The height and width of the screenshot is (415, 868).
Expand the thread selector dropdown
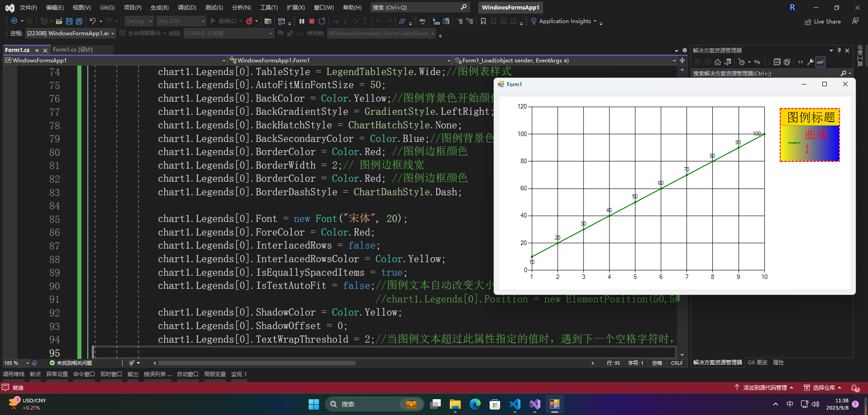tap(229, 33)
